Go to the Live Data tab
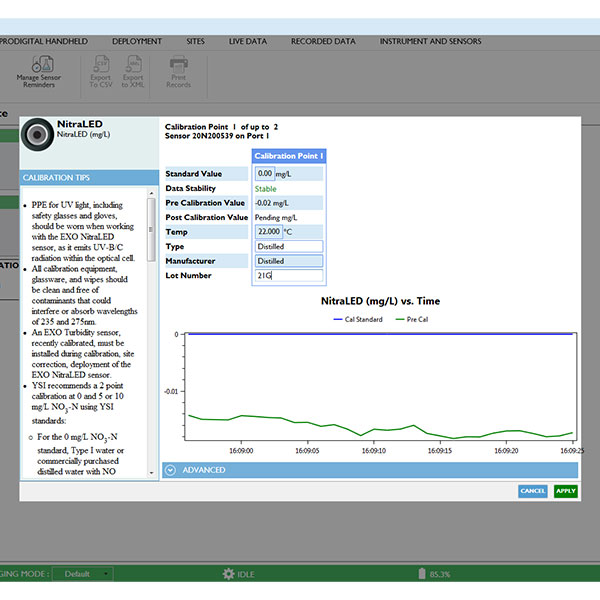The width and height of the screenshot is (600, 600). (248, 41)
